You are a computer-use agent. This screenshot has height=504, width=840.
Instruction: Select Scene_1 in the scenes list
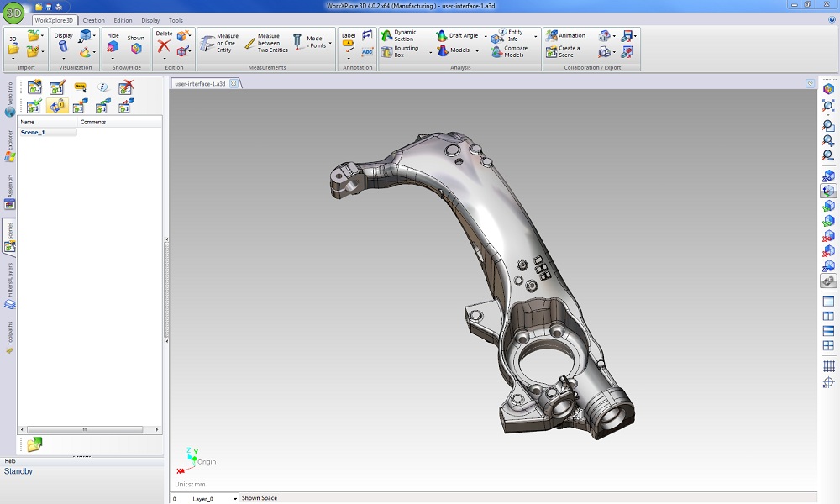(x=33, y=133)
